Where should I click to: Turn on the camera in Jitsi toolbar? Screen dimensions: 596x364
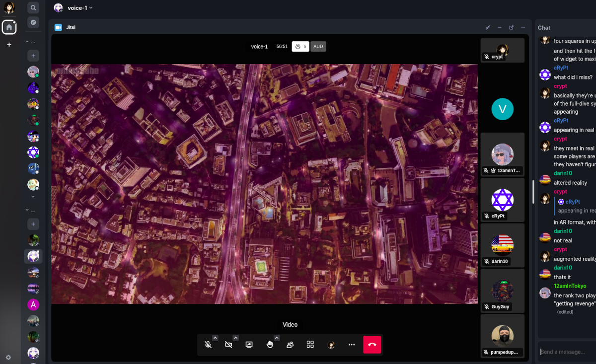coord(228,345)
